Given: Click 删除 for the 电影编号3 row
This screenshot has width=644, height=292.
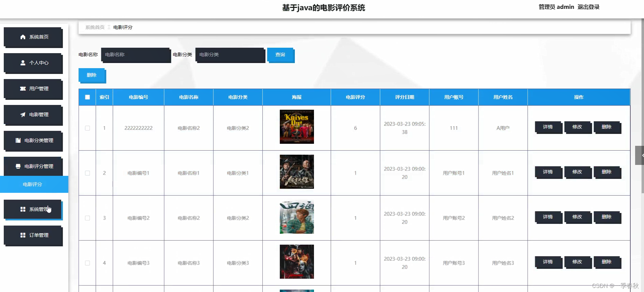Looking at the screenshot, I should tap(607, 262).
